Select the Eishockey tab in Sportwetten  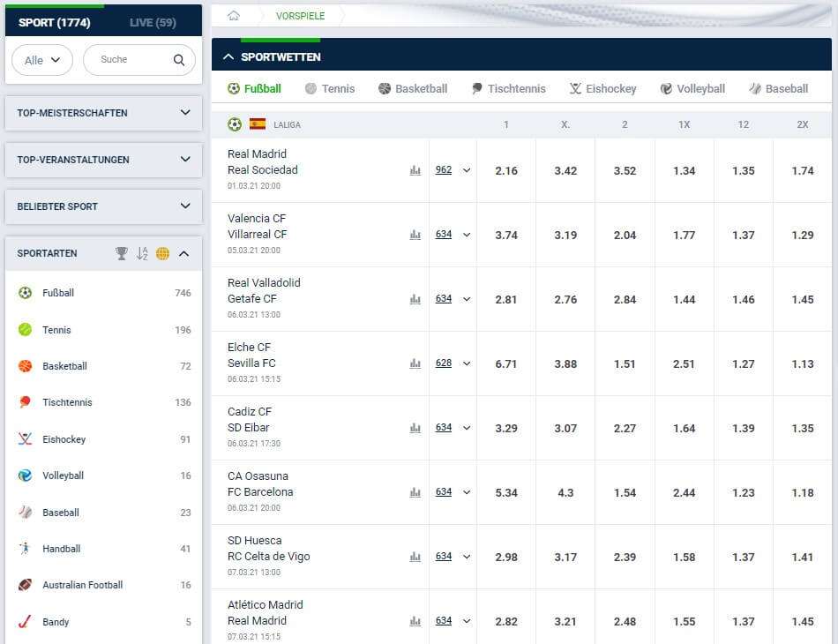(602, 89)
